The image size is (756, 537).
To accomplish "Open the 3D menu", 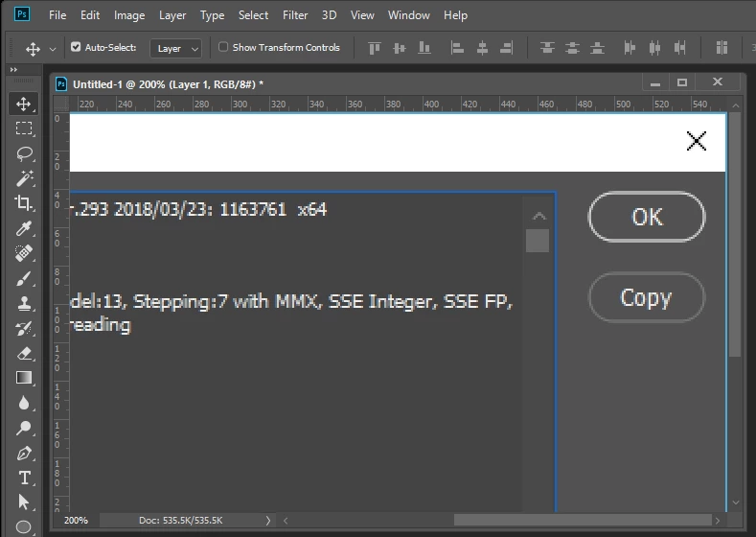I will [x=329, y=15].
